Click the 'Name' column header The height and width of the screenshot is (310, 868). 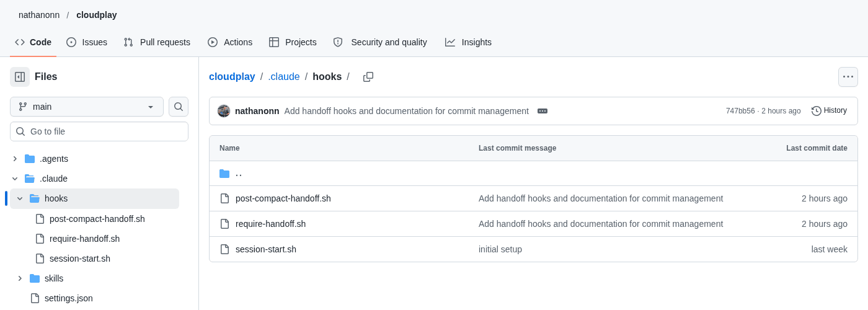[x=229, y=148]
